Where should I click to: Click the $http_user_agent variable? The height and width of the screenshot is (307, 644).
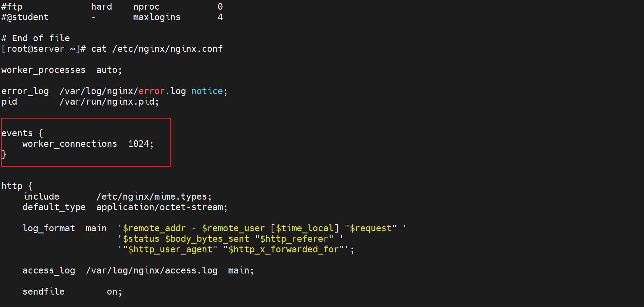tap(170, 250)
